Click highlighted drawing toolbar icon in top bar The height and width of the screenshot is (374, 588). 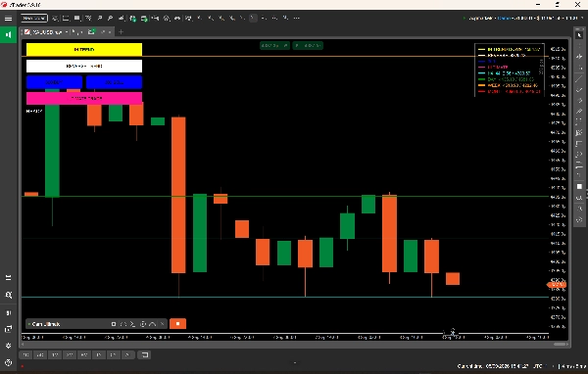254,18
